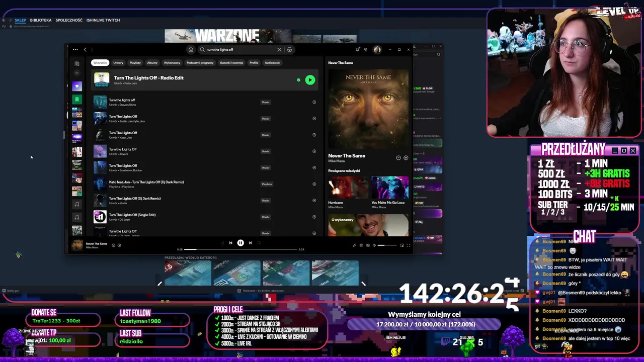Skip to previous track

[x=230, y=243]
